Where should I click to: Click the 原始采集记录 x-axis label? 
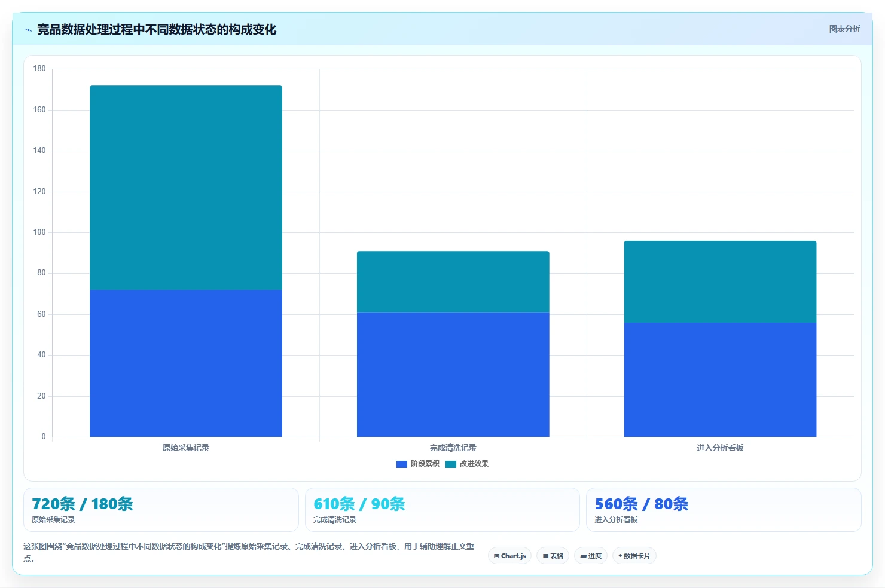[x=186, y=448]
